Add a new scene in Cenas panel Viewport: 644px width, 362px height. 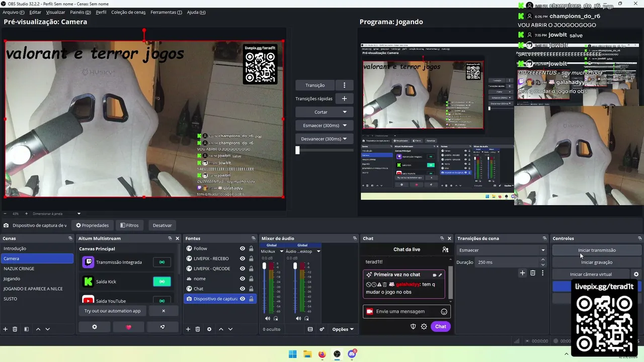tap(6, 329)
